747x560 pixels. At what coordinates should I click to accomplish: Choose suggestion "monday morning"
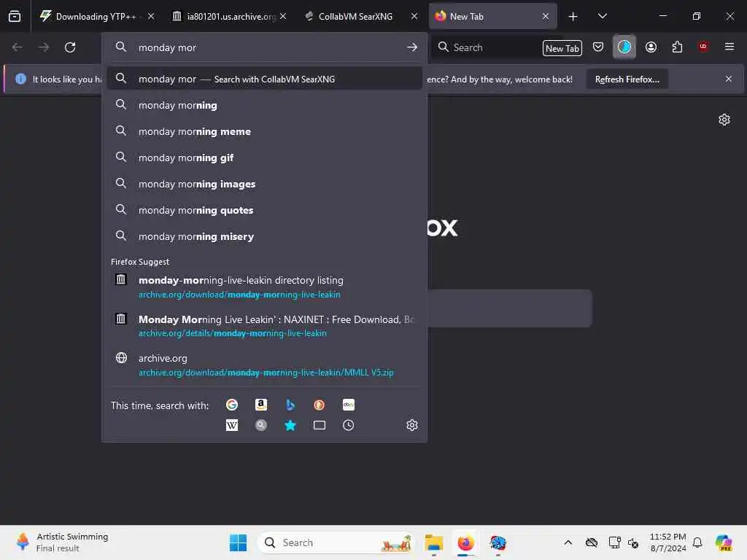[264, 105]
